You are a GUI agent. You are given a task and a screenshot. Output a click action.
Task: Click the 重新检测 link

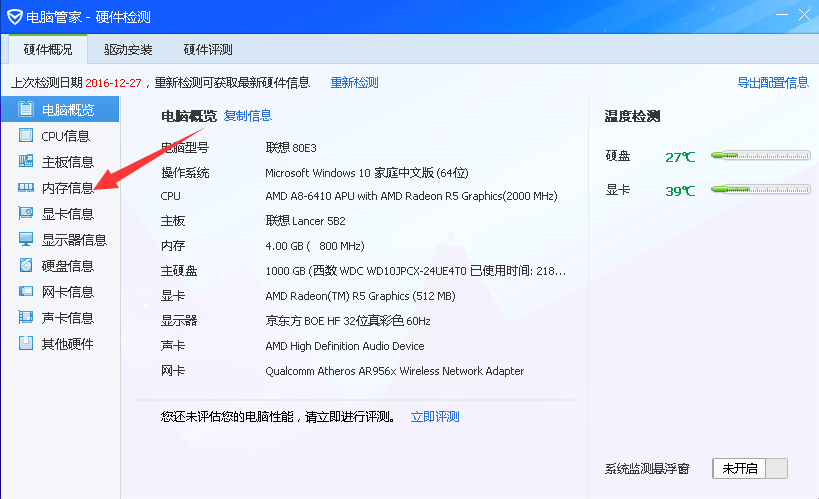point(355,83)
